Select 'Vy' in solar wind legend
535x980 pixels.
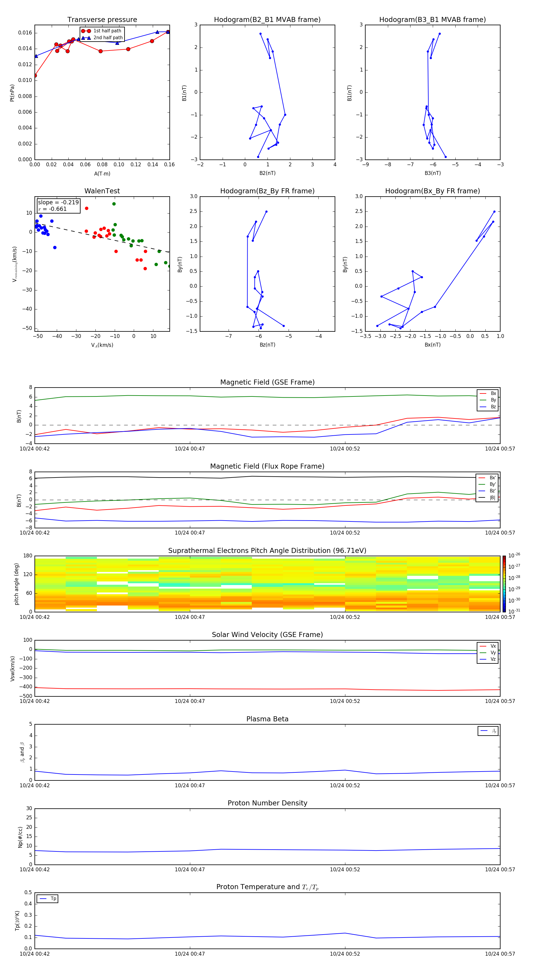pos(488,652)
